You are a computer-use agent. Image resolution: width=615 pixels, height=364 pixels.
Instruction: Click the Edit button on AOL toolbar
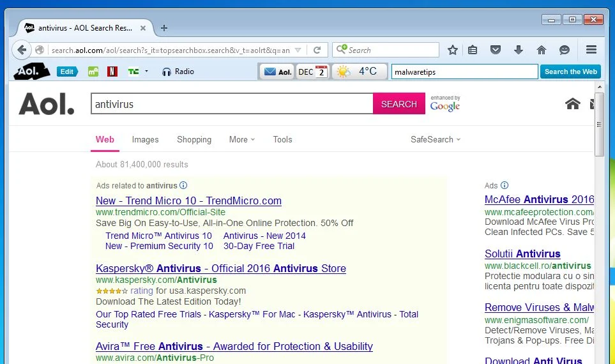tap(67, 72)
